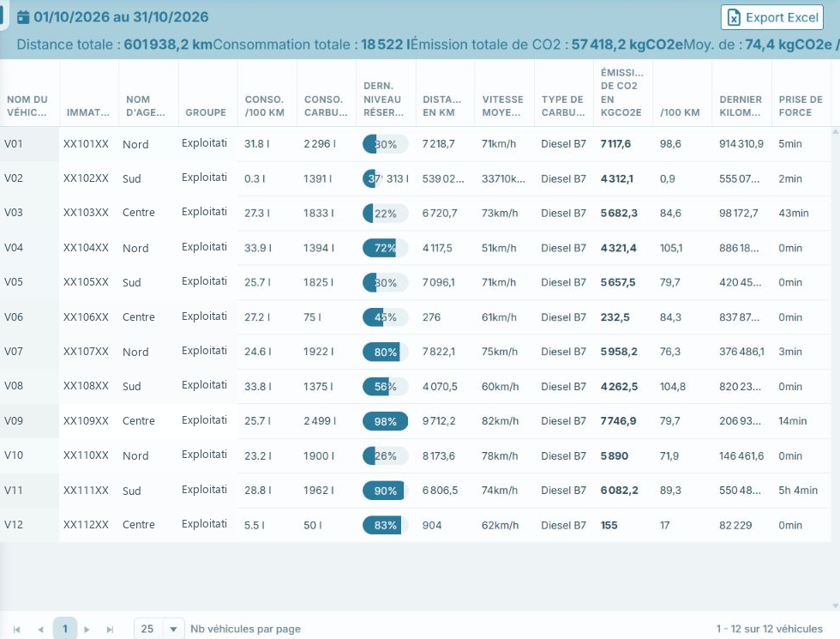Click speed value 51km/h
The width and height of the screenshot is (840, 639).
click(x=499, y=248)
